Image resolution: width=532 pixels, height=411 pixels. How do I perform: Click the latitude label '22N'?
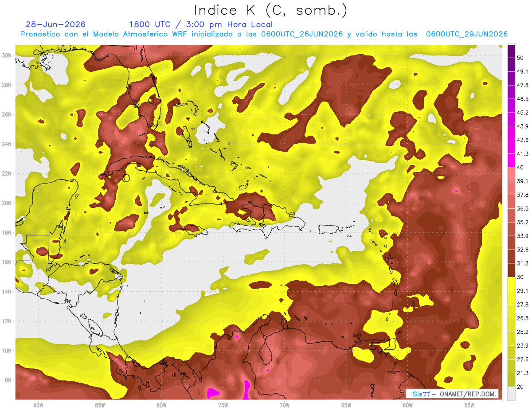(x=7, y=173)
